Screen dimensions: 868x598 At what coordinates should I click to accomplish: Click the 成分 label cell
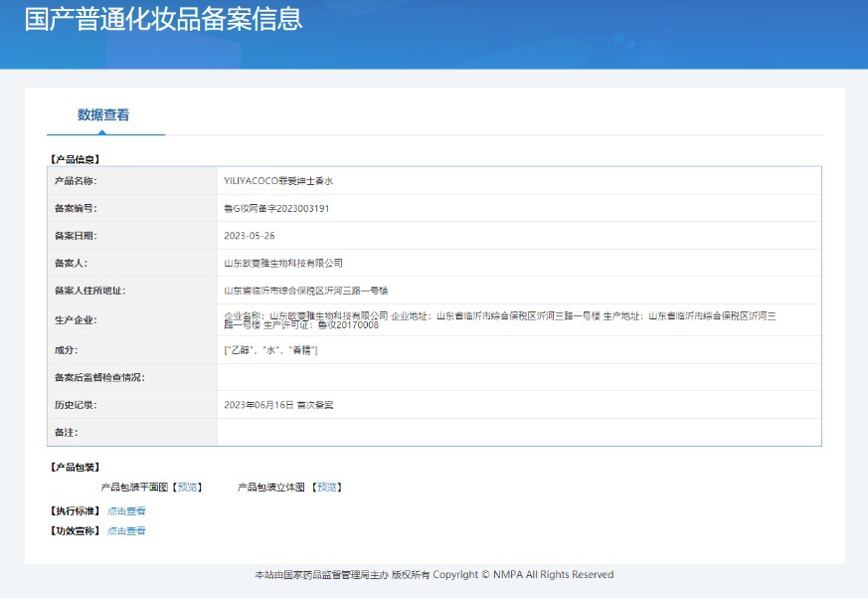(x=132, y=350)
